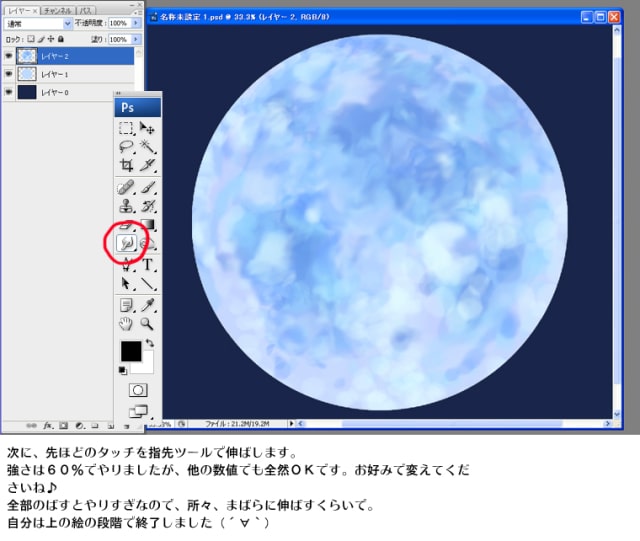Select the Rectangular Marquee tool
640x541 pixels.
(126, 128)
